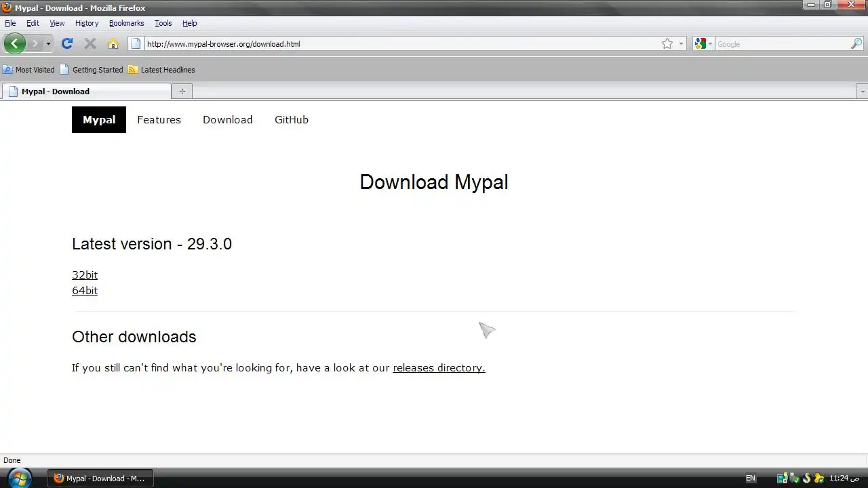Click the URL address field
Screen dimensions: 868x488
pyautogui.click(x=401, y=44)
